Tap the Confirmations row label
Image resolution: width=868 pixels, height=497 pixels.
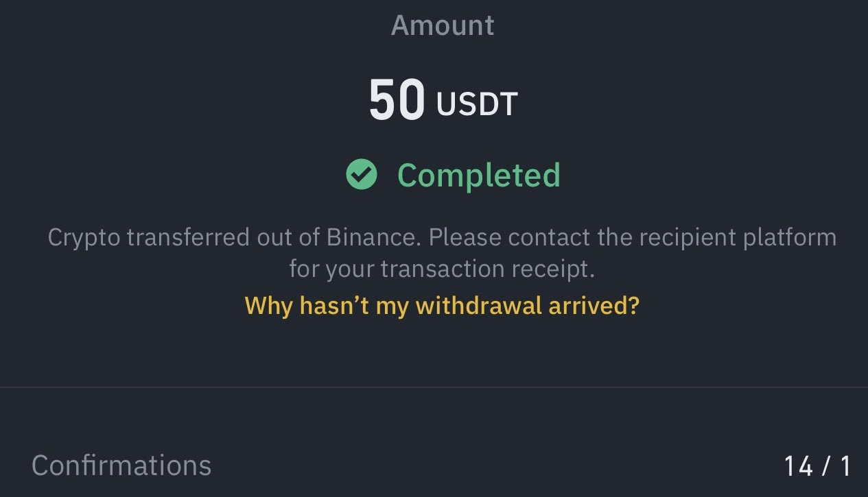[x=121, y=465]
